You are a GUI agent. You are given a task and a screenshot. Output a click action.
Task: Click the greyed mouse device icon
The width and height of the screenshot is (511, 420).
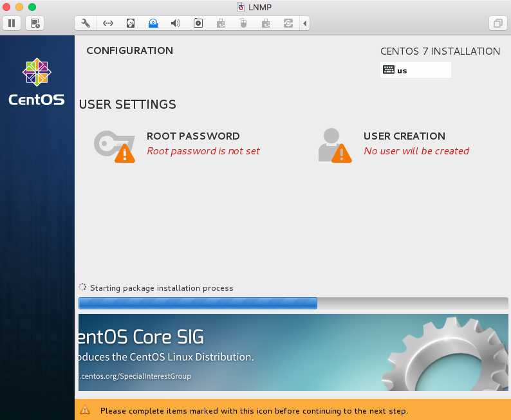[x=243, y=23]
